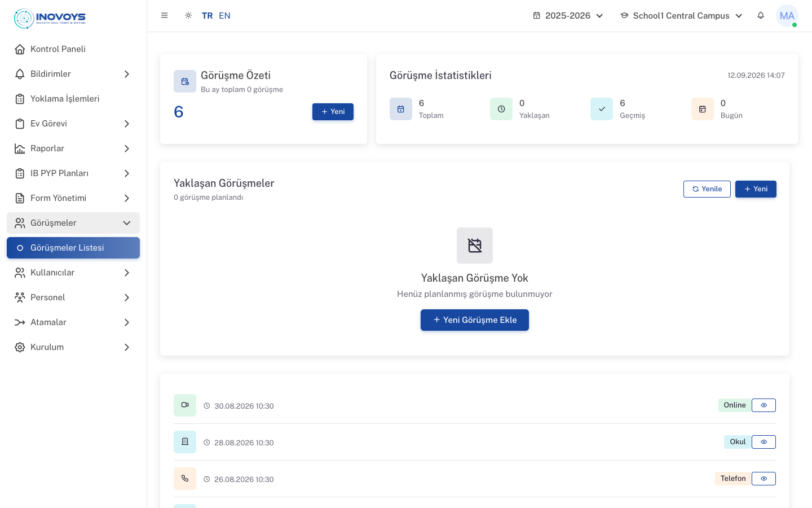
Task: Click Yeni button in Yaklaşan Görüşmeler
Action: [756, 189]
